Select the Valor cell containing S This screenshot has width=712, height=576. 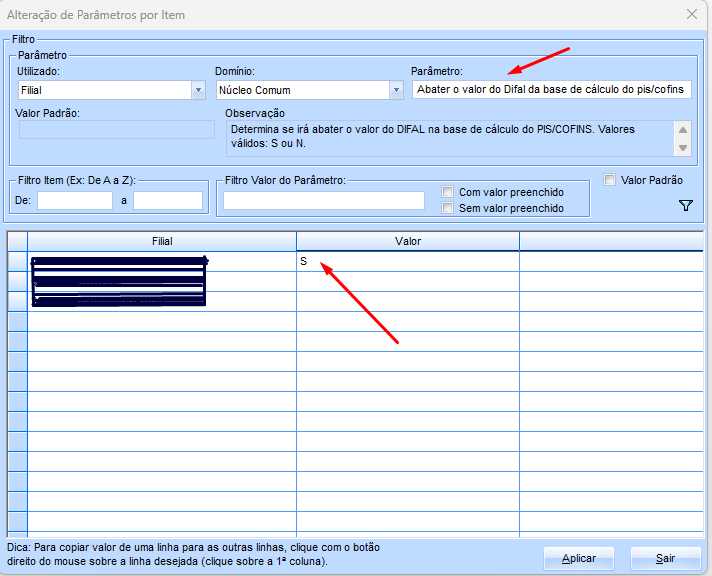point(408,261)
